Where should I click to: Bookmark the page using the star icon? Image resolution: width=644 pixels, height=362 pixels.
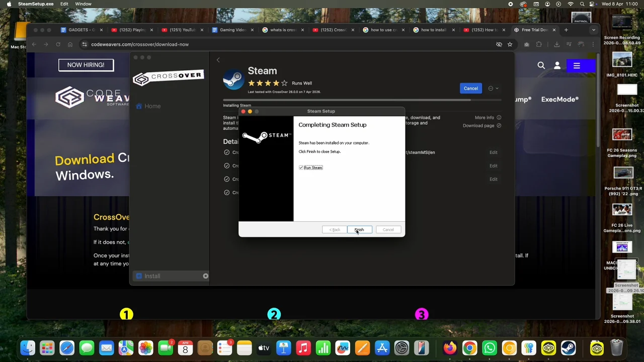click(510, 44)
